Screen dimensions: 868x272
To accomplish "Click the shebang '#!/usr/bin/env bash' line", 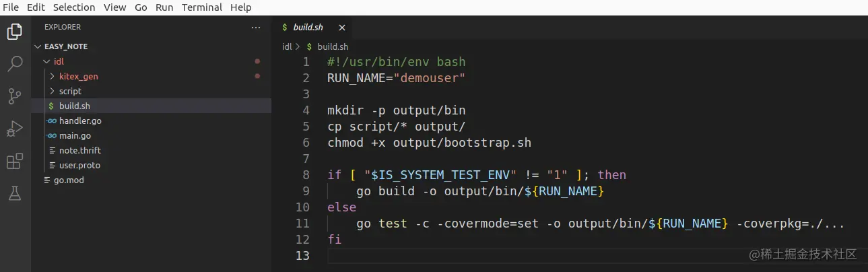I will point(396,62).
